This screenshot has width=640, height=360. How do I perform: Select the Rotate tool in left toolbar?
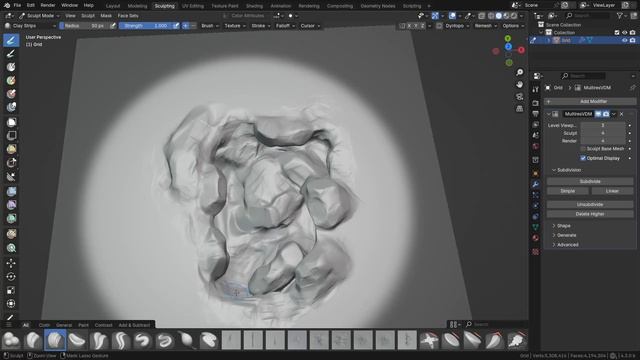[11, 277]
